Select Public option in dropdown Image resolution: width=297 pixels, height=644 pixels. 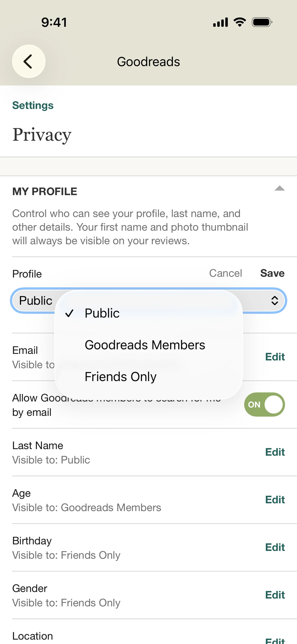point(102,313)
